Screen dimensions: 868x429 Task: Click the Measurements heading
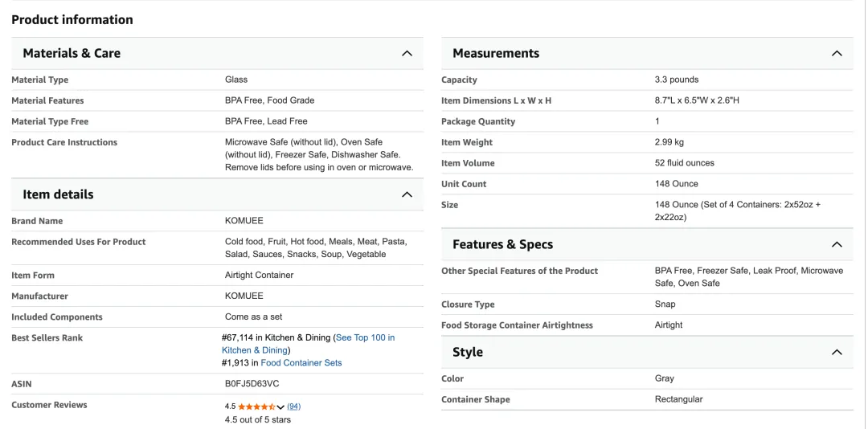point(496,53)
